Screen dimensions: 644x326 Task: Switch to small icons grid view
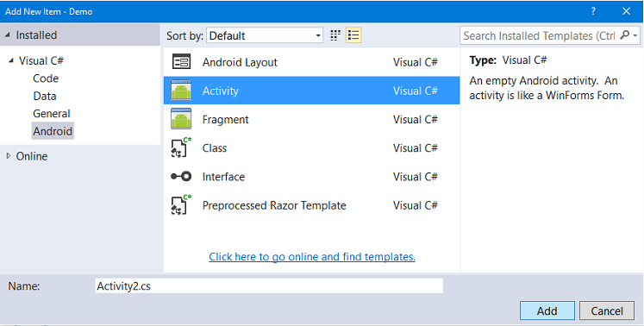(x=335, y=35)
